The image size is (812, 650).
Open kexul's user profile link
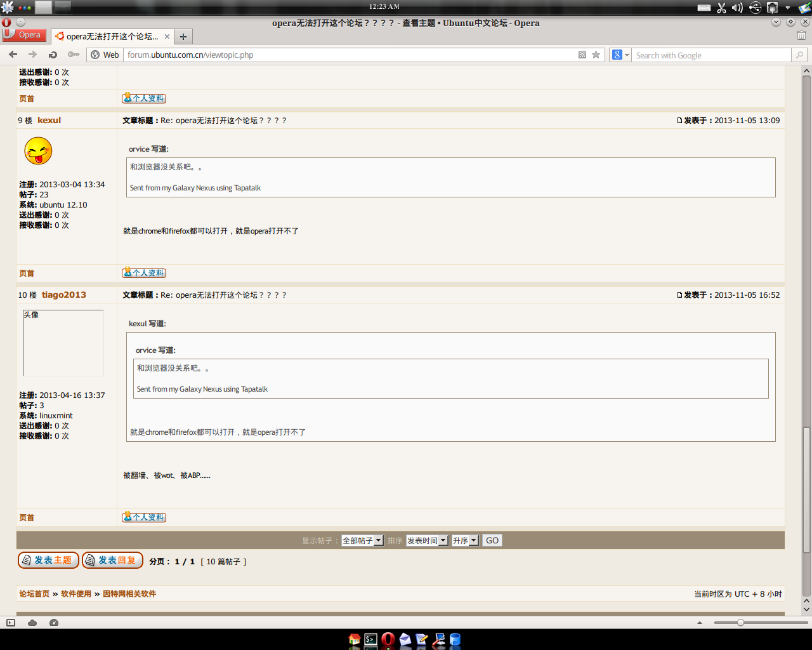pos(49,120)
